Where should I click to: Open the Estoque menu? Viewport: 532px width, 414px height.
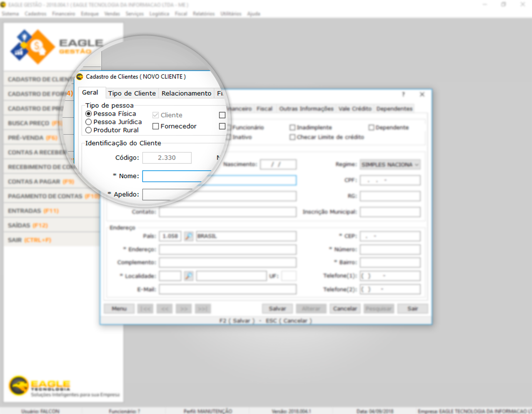[x=90, y=14]
